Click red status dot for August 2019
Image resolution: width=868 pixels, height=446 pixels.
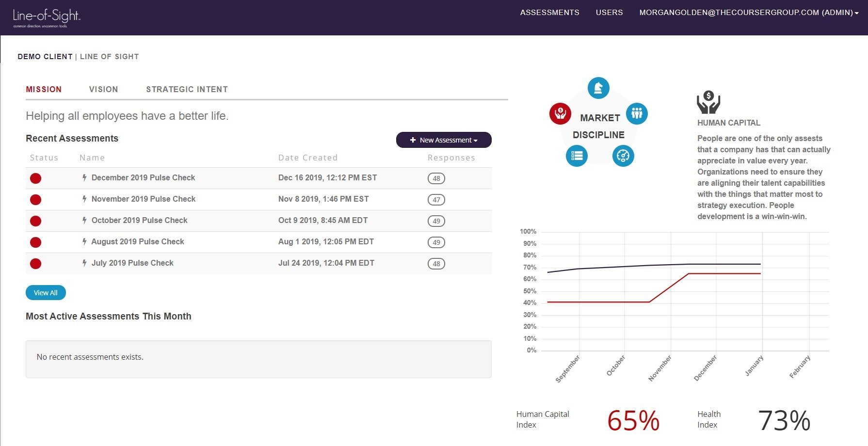coord(35,242)
